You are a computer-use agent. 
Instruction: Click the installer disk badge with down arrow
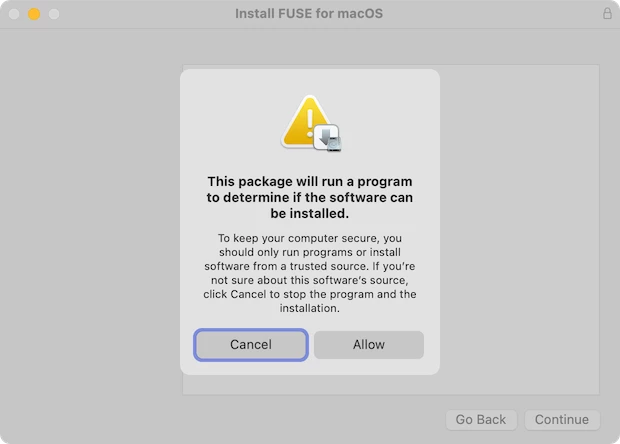pyautogui.click(x=327, y=138)
